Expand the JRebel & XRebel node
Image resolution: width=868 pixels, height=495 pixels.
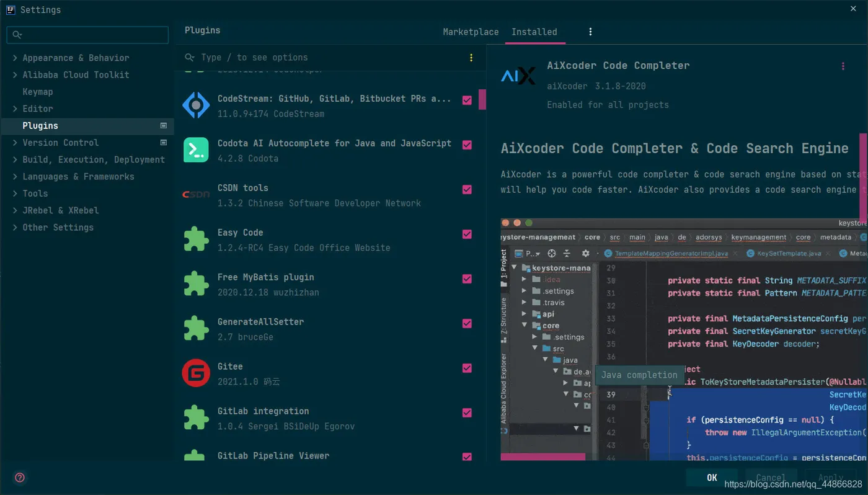(15, 210)
